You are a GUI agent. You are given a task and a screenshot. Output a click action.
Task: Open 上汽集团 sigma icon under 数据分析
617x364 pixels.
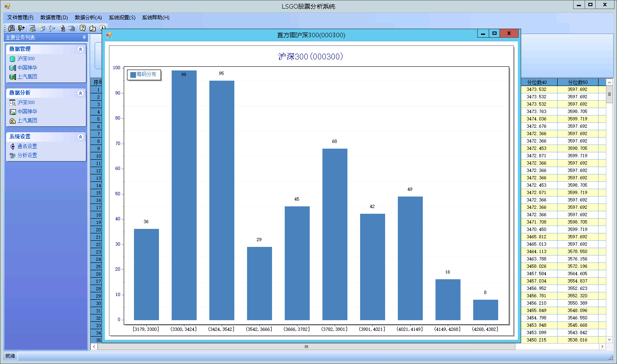click(x=13, y=120)
